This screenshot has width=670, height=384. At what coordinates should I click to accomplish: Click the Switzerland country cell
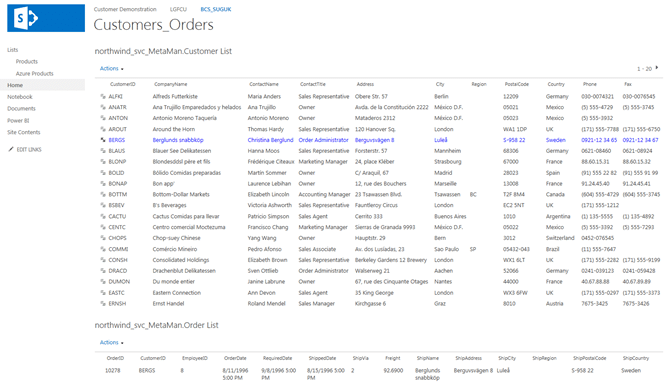click(560, 238)
